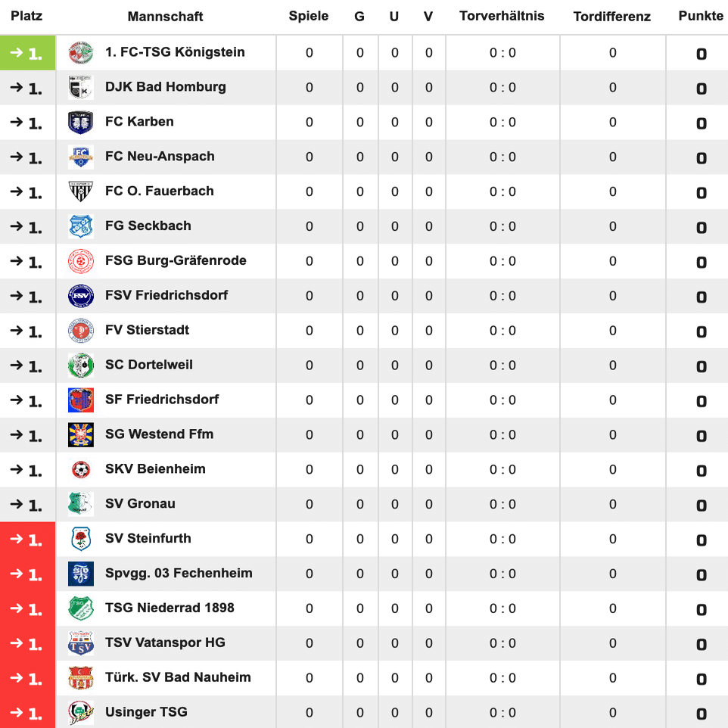Open the SV Steinfurth team link
The width and height of the screenshot is (728, 728).
pyautogui.click(x=148, y=539)
